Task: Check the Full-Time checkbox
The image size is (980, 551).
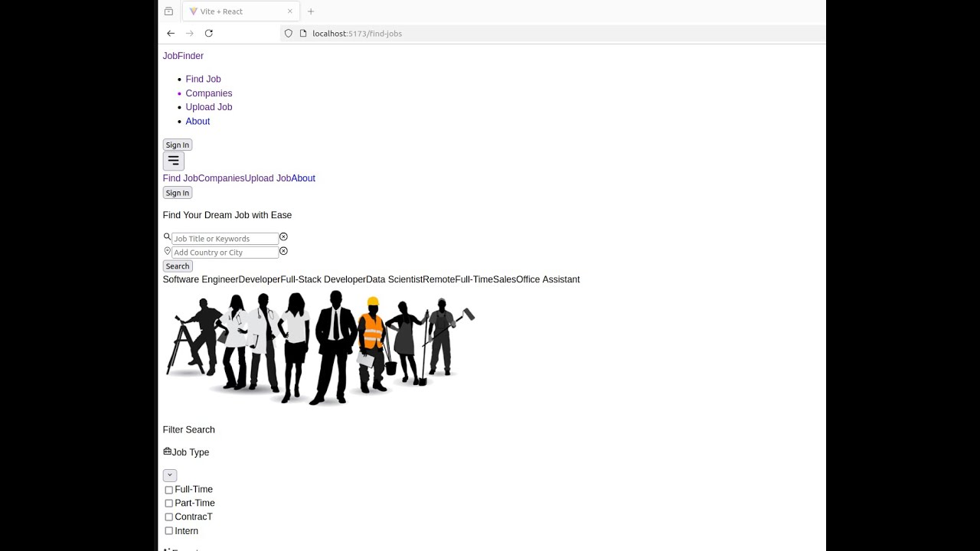Action: [x=168, y=490]
